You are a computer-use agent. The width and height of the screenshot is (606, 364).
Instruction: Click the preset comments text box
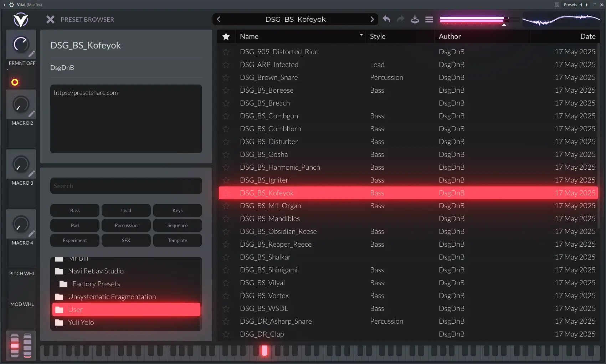pyautogui.click(x=126, y=119)
